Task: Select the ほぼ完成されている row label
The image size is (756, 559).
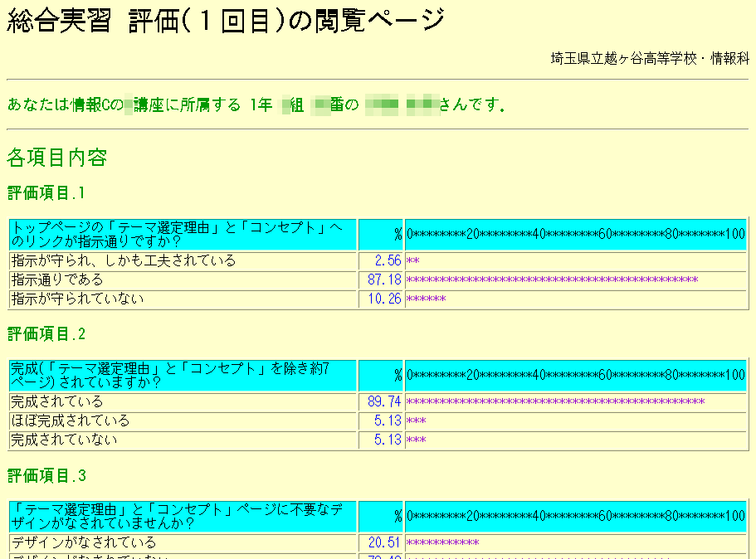Action: [x=71, y=420]
